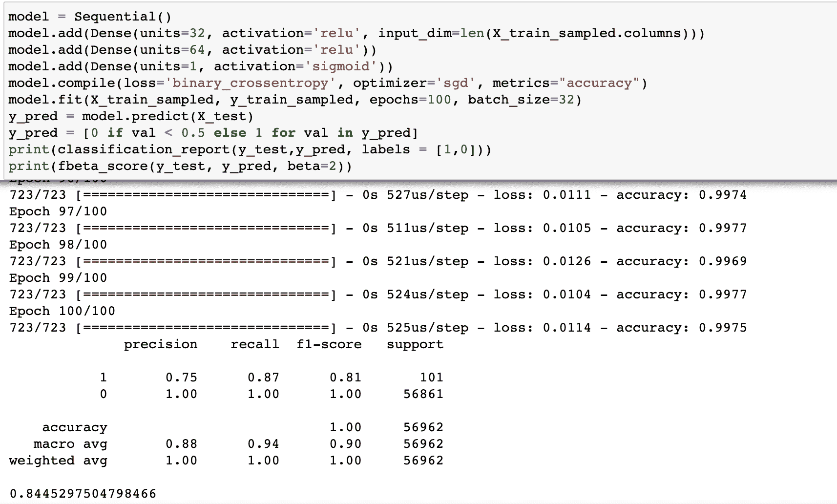Click the 'y_pred = model.predict(X_test)' line

(131, 116)
